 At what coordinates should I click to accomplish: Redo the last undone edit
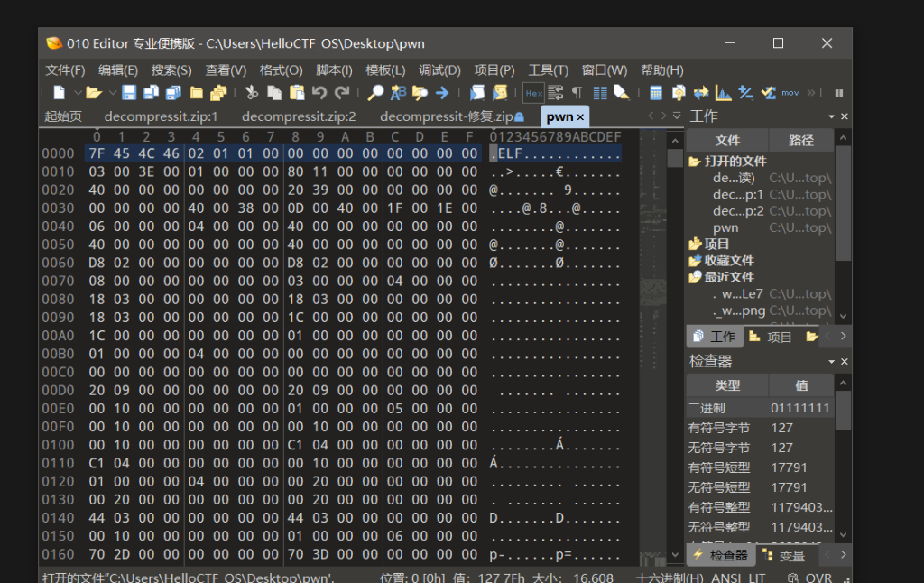pos(342,93)
